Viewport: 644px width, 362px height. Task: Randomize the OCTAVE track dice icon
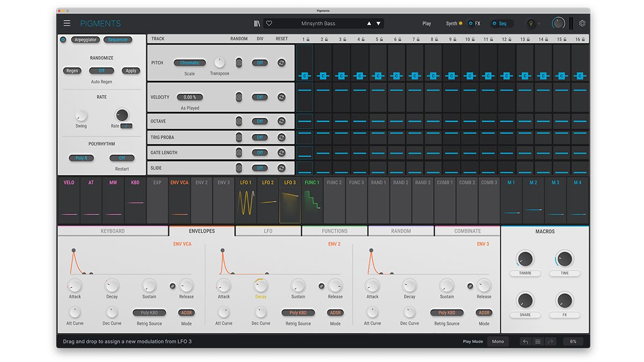(x=239, y=121)
